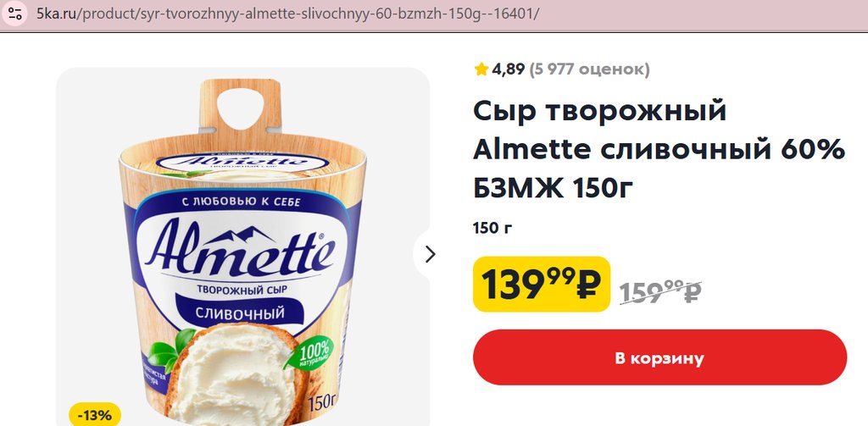The width and height of the screenshot is (868, 426).
Task: Click the 150 г weight label under title
Action: (492, 228)
